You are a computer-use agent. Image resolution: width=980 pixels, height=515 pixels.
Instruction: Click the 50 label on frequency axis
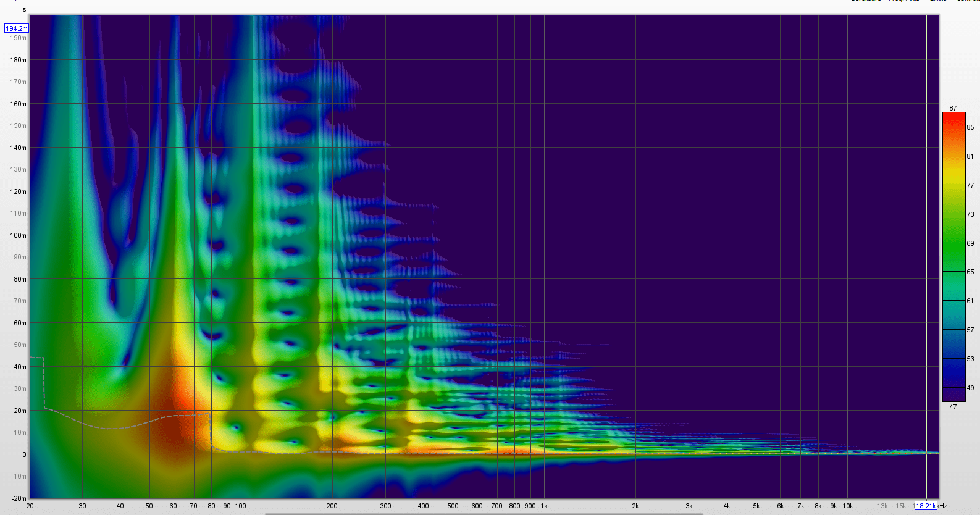(149, 506)
